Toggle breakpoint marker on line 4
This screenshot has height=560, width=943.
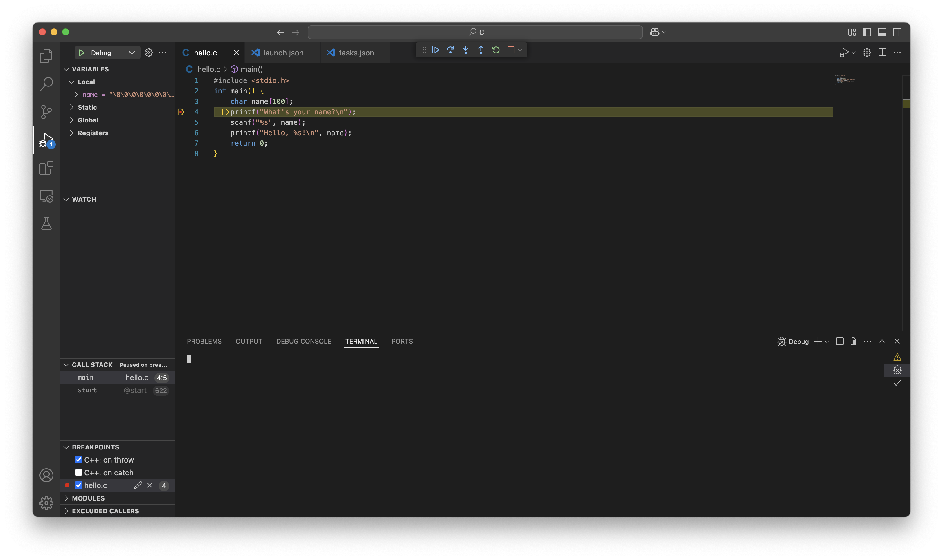point(181,112)
